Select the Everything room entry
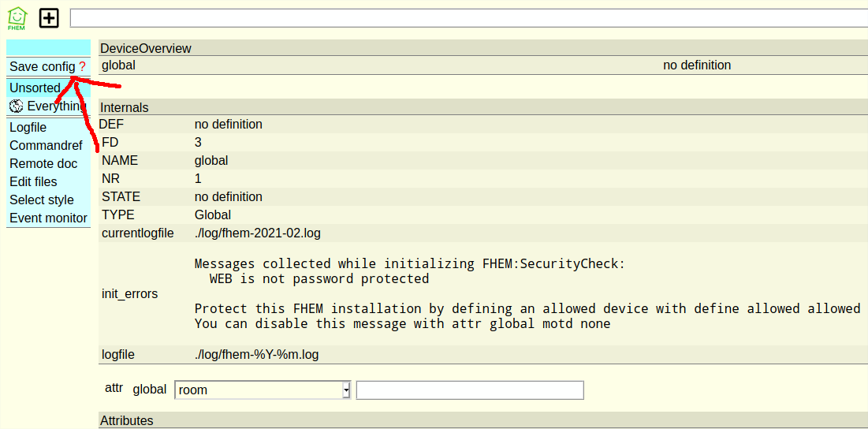The height and width of the screenshot is (429, 868). (x=54, y=106)
